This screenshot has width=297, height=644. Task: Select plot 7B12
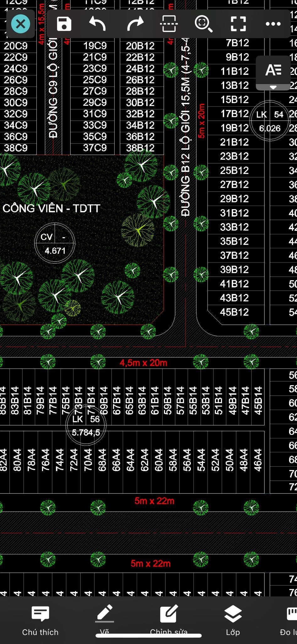[238, 43]
